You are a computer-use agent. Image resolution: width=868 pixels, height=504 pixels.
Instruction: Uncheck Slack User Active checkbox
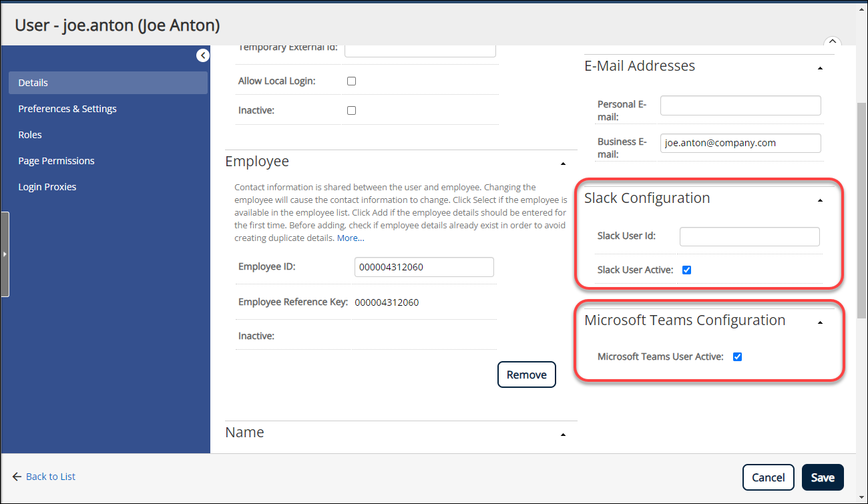tap(686, 270)
